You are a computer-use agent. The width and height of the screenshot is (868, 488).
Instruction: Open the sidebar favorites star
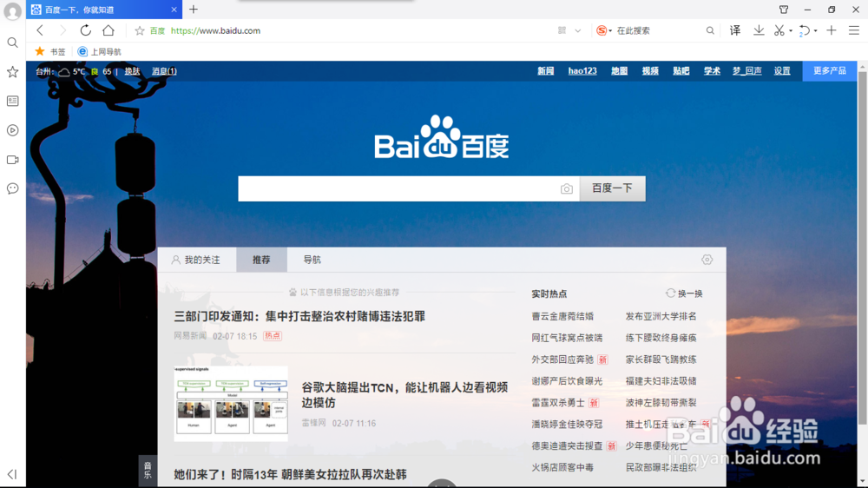coord(12,71)
